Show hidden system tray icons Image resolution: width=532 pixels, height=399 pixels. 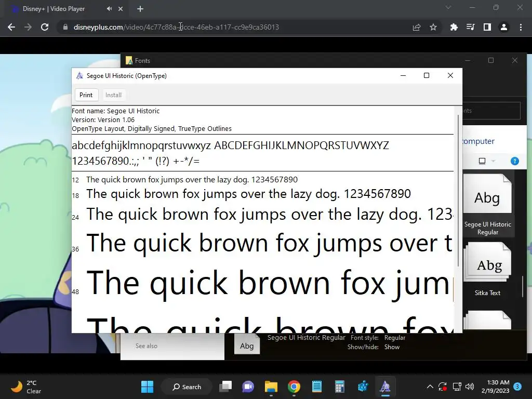pyautogui.click(x=430, y=387)
